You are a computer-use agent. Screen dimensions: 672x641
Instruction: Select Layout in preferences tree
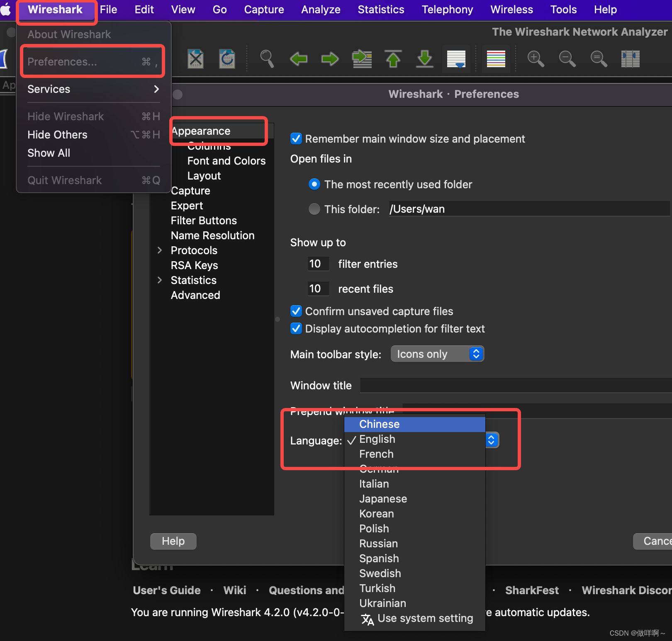tap(204, 176)
